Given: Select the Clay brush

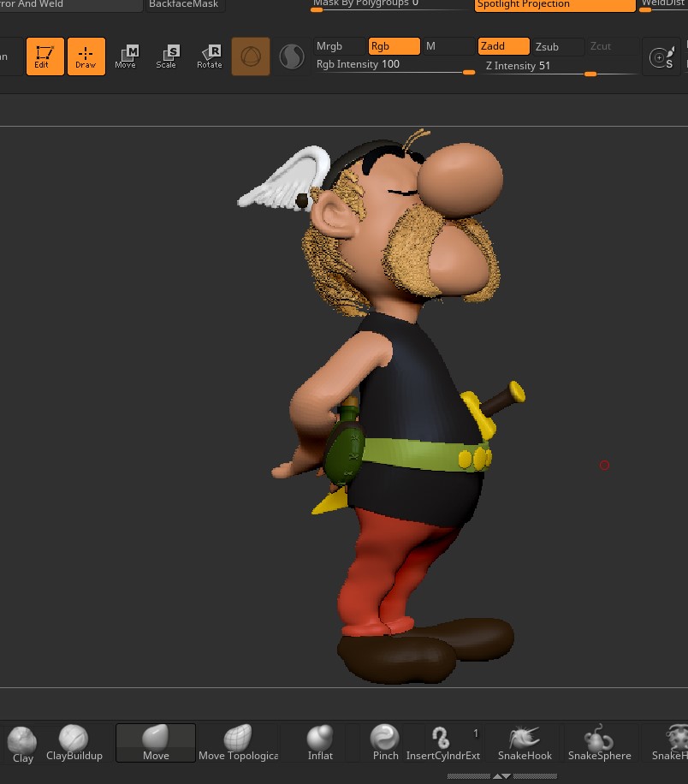Looking at the screenshot, I should coord(22,744).
